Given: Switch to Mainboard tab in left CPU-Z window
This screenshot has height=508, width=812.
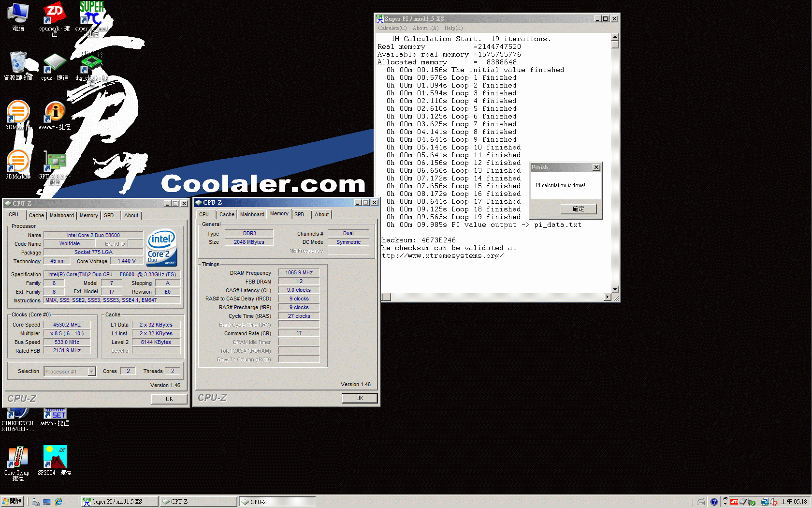Looking at the screenshot, I should (62, 215).
